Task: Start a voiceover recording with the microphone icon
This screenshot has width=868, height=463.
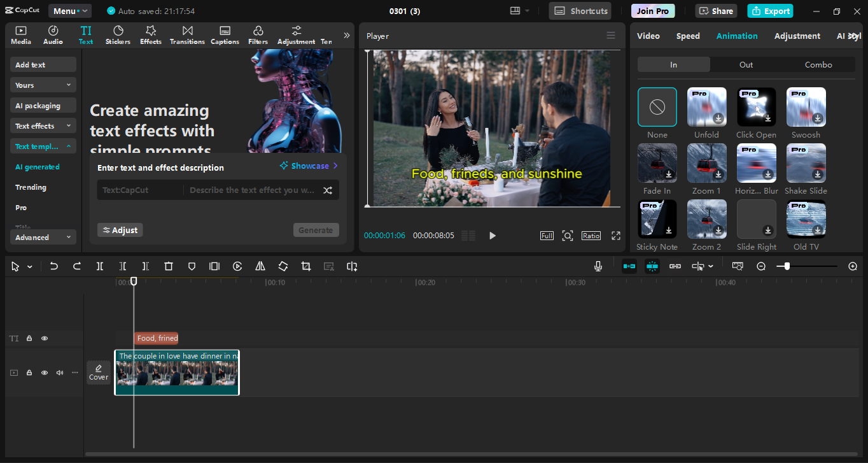Action: [598, 266]
